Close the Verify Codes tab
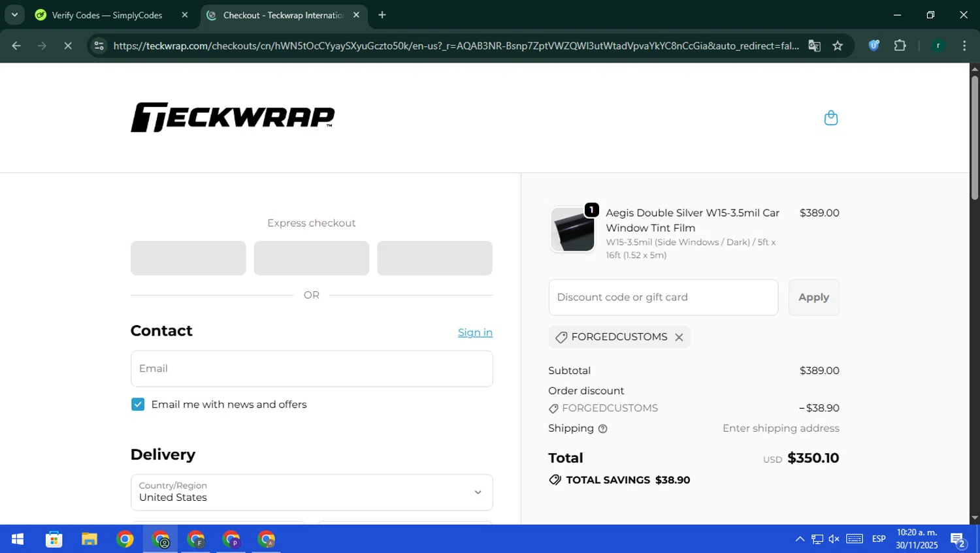The height and width of the screenshot is (553, 980). pyautogui.click(x=184, y=15)
